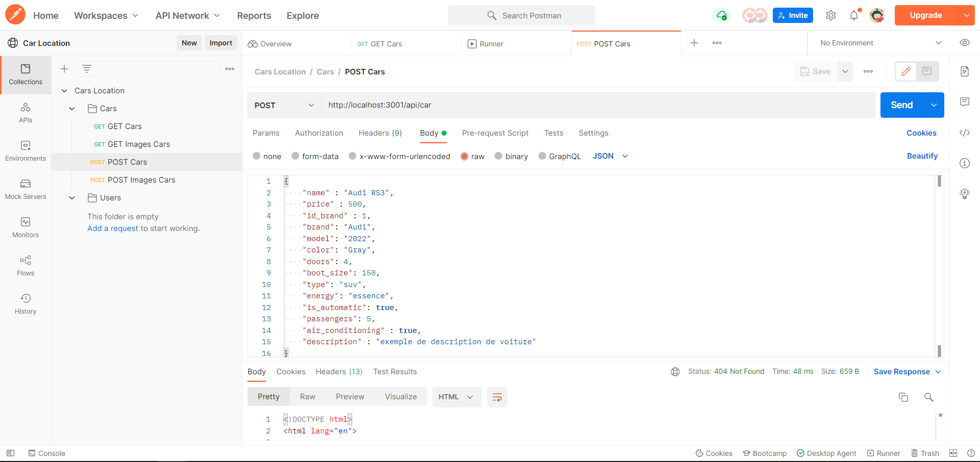The width and height of the screenshot is (980, 462).
Task: Select the raw body type
Action: tap(464, 156)
